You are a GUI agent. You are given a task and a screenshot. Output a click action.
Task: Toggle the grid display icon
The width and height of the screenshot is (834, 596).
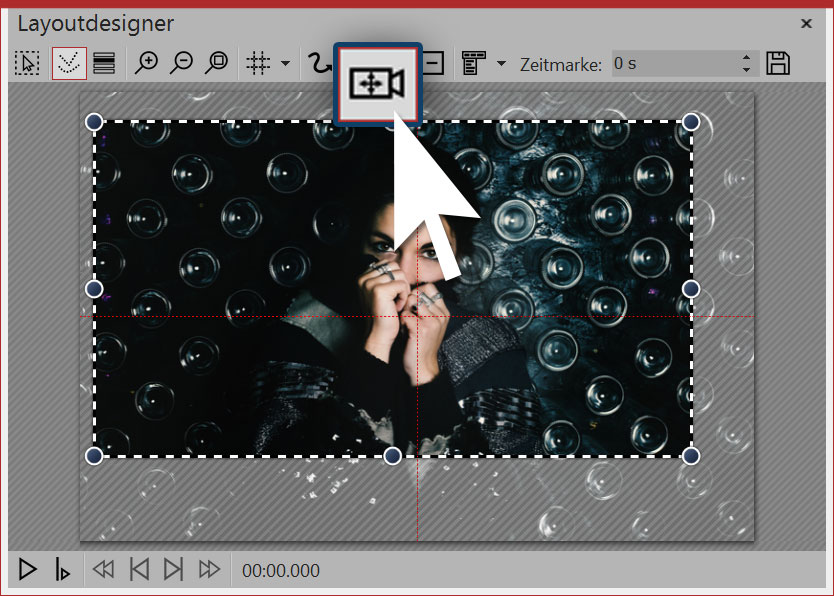[x=258, y=63]
